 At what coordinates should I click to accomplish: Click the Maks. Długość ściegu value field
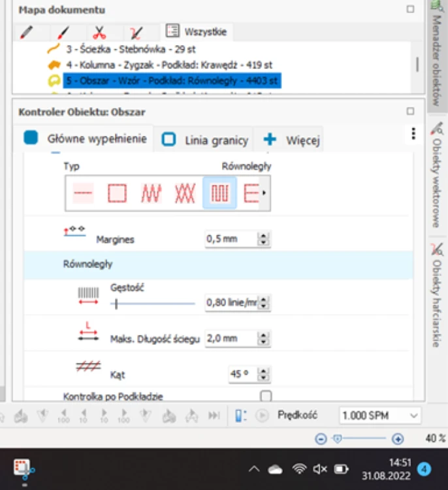click(231, 338)
